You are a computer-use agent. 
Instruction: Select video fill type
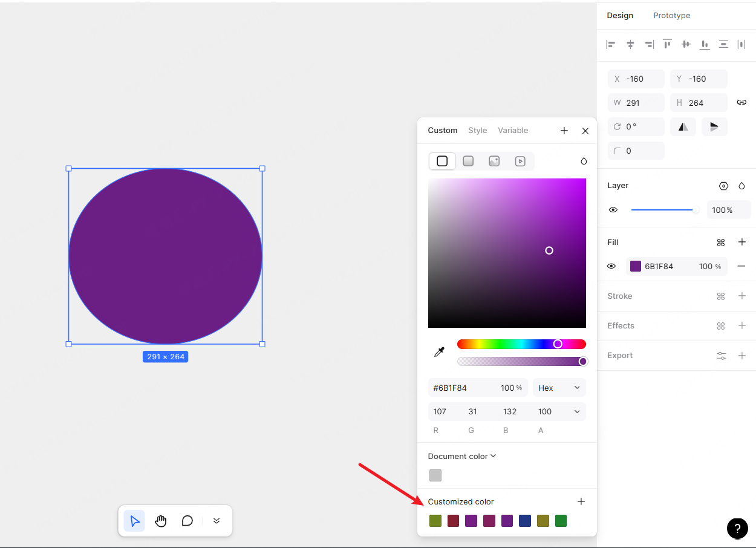[520, 161]
